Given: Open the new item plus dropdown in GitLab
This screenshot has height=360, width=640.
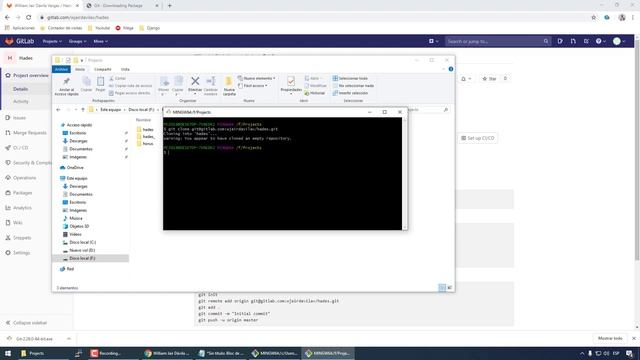Looking at the screenshot, I should (433, 41).
